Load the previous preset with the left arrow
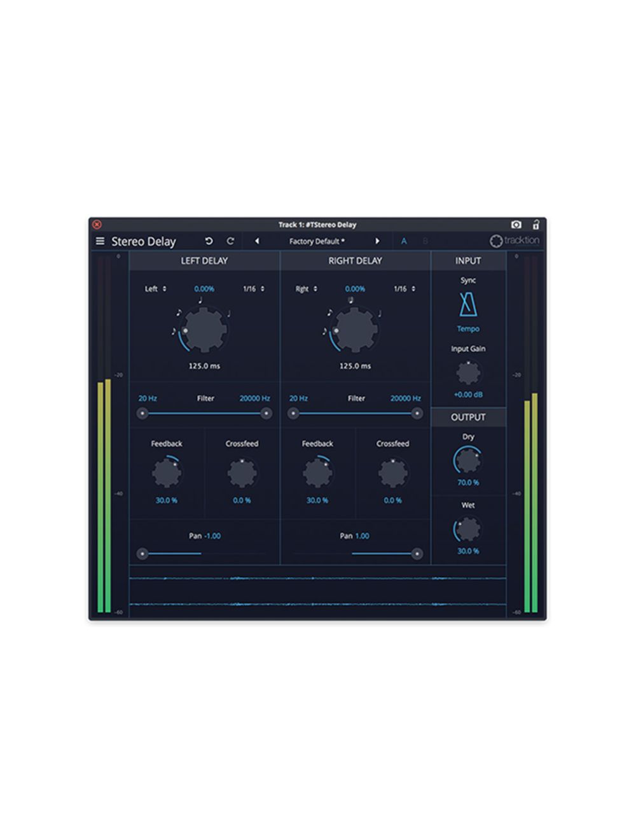The width and height of the screenshot is (636, 840). (257, 241)
